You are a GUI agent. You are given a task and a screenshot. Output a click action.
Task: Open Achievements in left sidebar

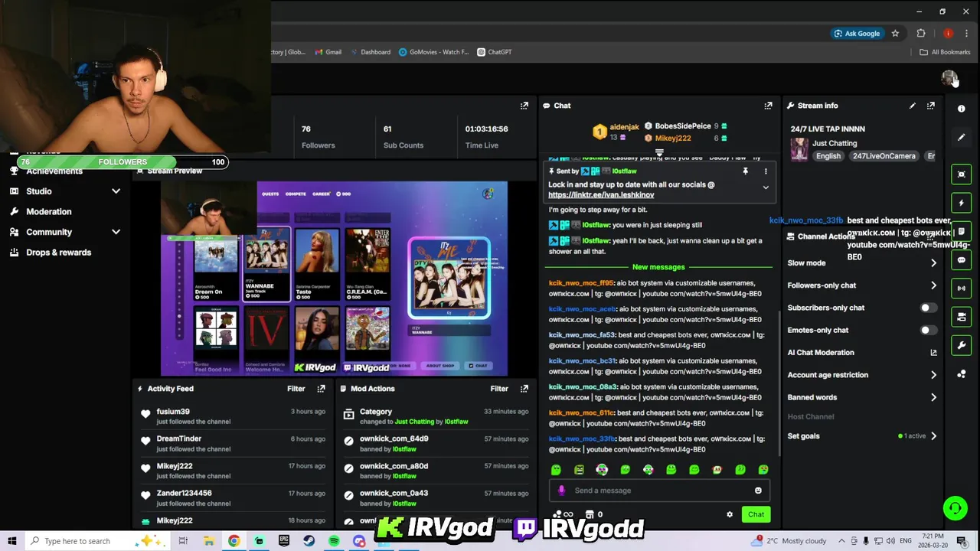pos(54,171)
